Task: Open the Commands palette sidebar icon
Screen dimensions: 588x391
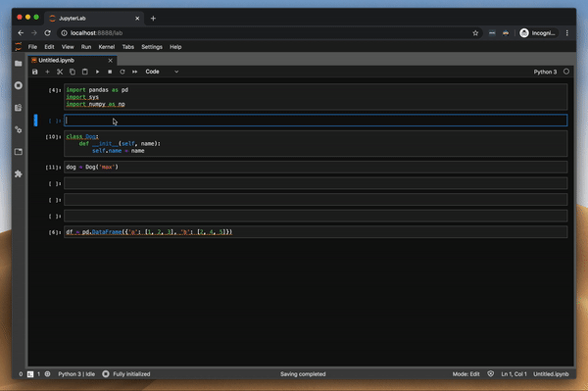Action: [x=19, y=108]
